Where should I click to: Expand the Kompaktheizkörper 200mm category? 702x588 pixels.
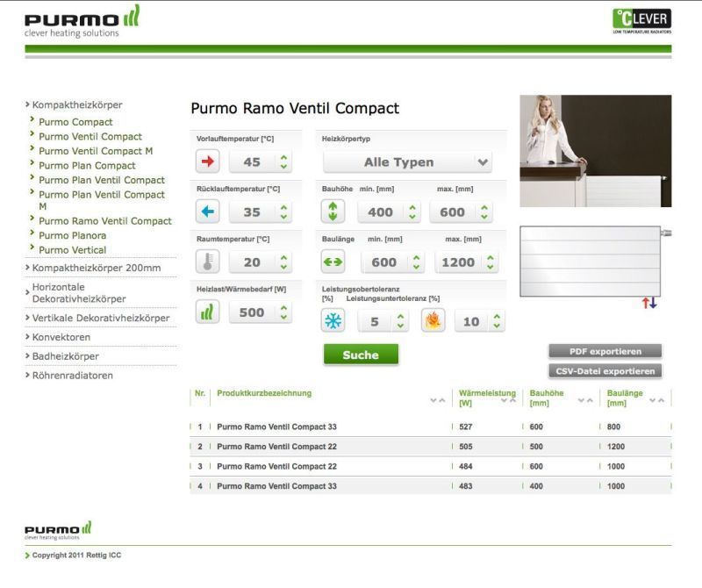97,268
